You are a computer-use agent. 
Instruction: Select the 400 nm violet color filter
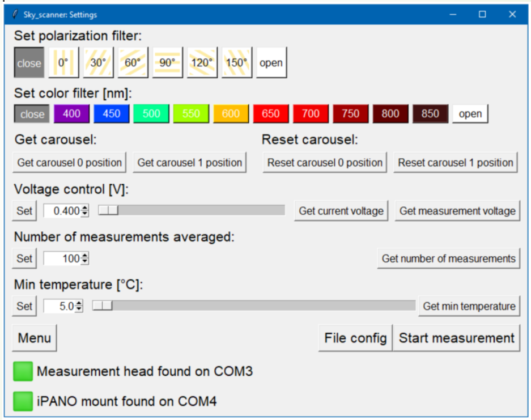71,114
